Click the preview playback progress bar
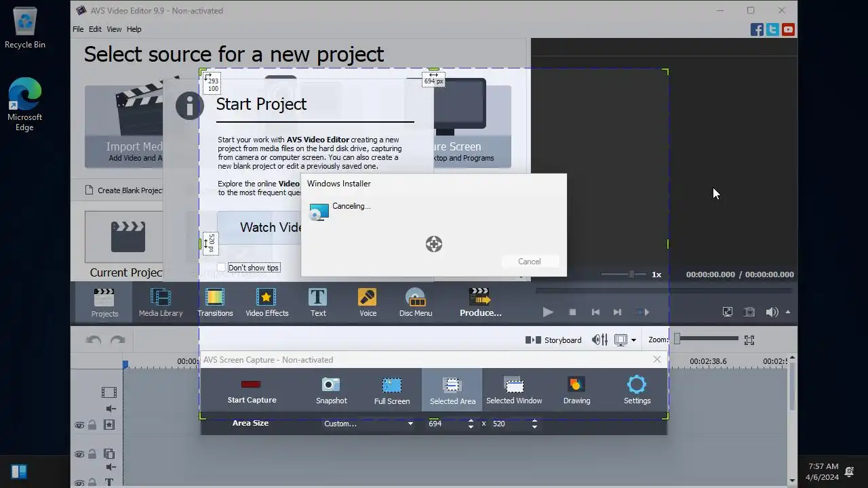 click(664, 291)
